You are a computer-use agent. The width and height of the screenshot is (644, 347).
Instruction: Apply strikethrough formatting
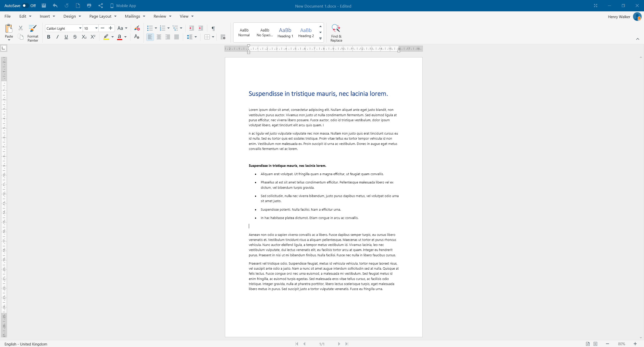point(75,37)
